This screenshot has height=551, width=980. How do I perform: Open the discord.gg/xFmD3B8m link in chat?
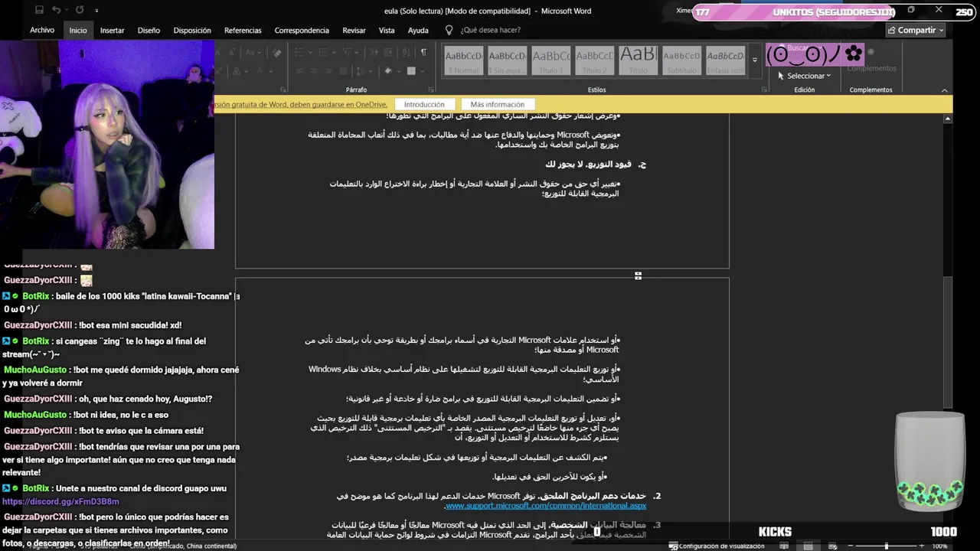coord(60,501)
